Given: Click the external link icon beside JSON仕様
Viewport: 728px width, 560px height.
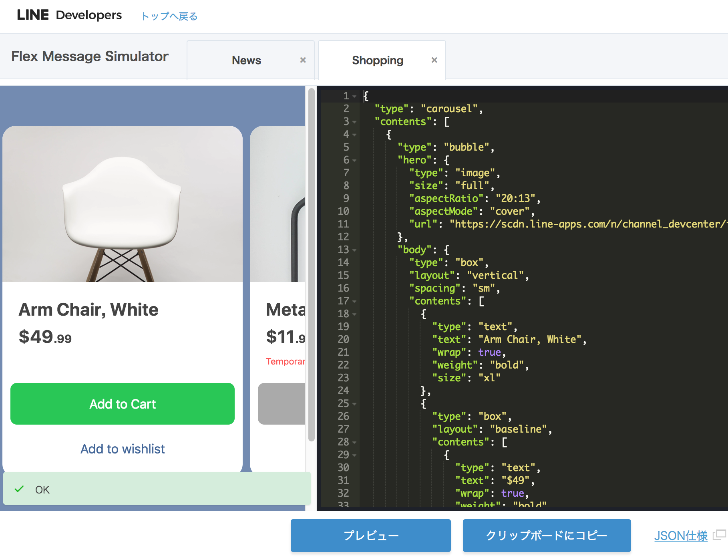Looking at the screenshot, I should tap(720, 534).
